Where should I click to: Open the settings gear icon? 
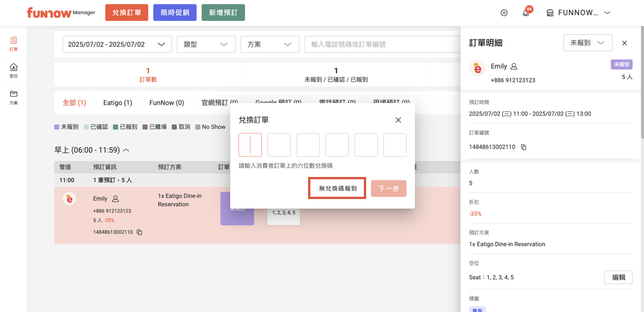tap(504, 13)
